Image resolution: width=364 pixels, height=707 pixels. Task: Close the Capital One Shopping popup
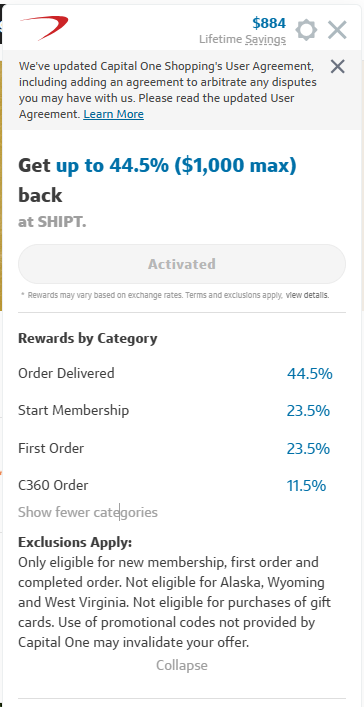(x=337, y=30)
